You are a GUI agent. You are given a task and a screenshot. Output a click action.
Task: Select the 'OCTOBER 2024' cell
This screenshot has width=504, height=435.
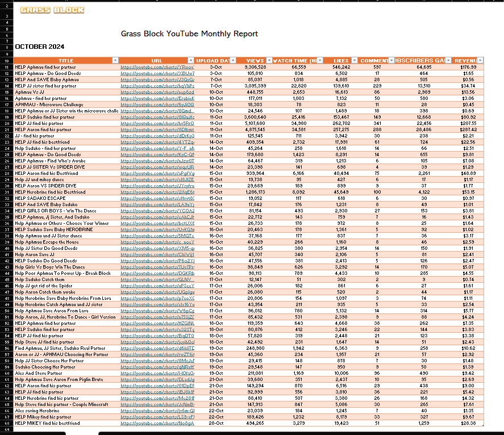[x=40, y=47]
